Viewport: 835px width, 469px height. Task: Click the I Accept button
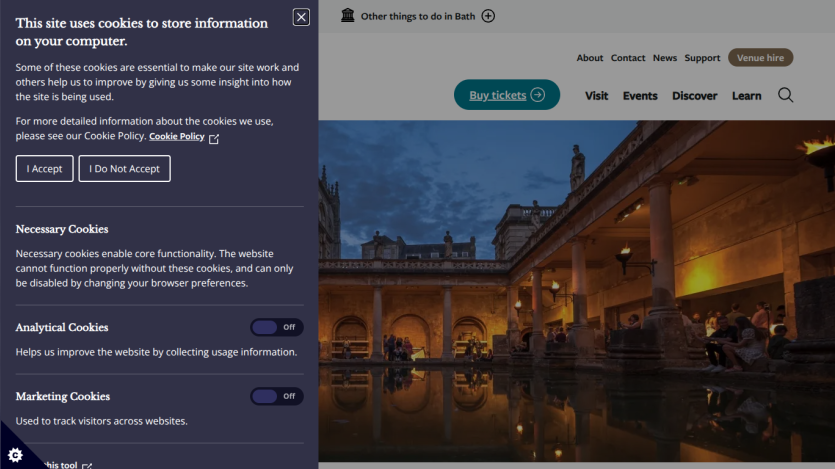44,169
